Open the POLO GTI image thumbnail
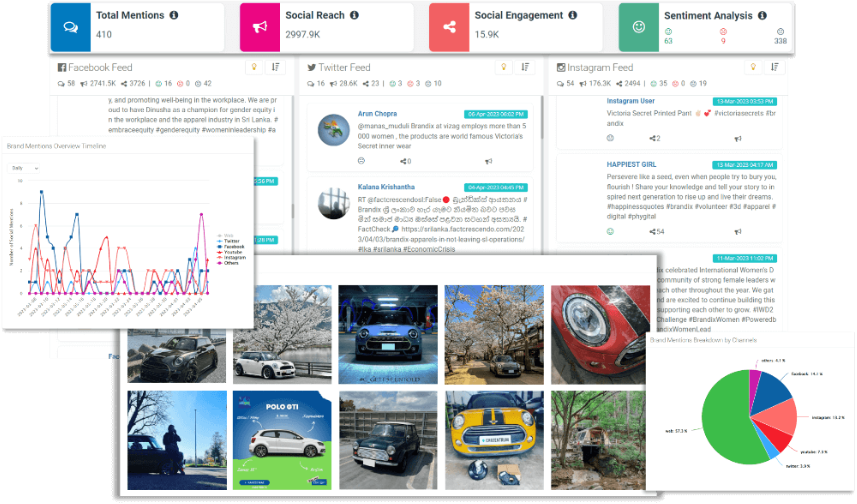 pyautogui.click(x=282, y=440)
